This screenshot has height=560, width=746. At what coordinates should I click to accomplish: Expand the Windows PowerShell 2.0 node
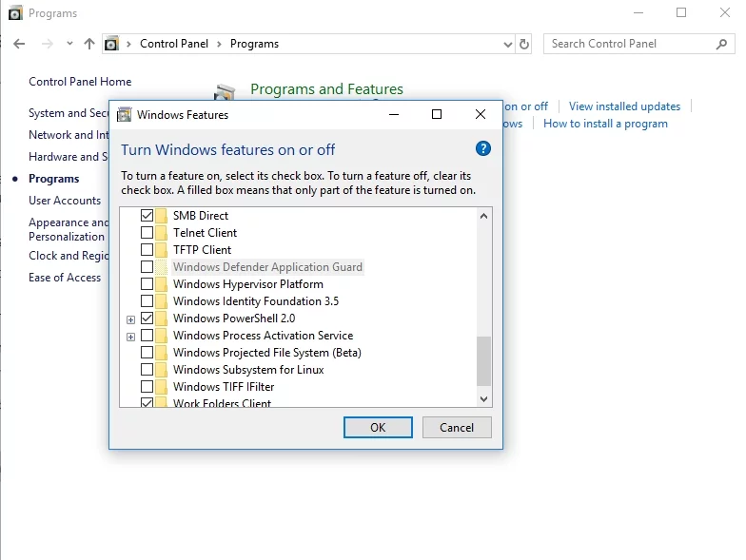point(131,319)
